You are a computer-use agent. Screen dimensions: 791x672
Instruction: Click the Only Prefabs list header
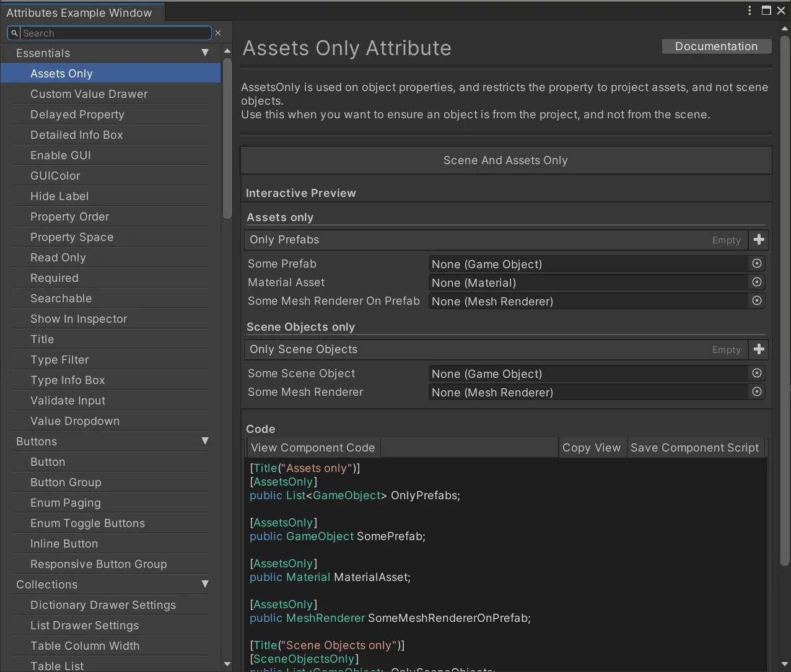(497, 240)
